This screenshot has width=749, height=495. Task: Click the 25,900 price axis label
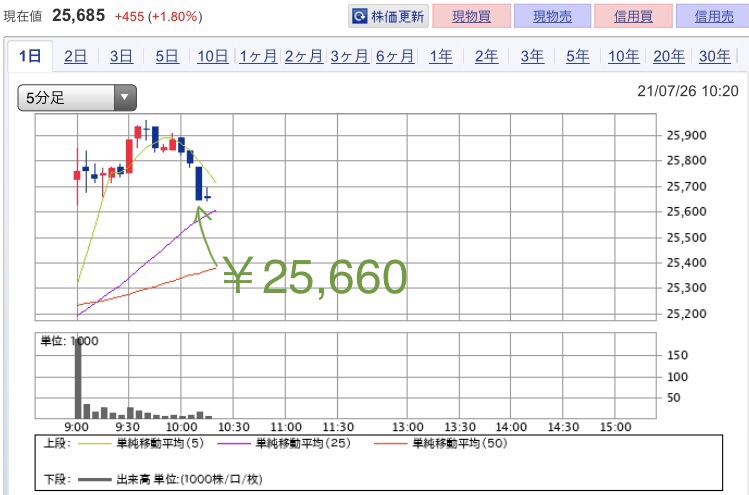[686, 135]
